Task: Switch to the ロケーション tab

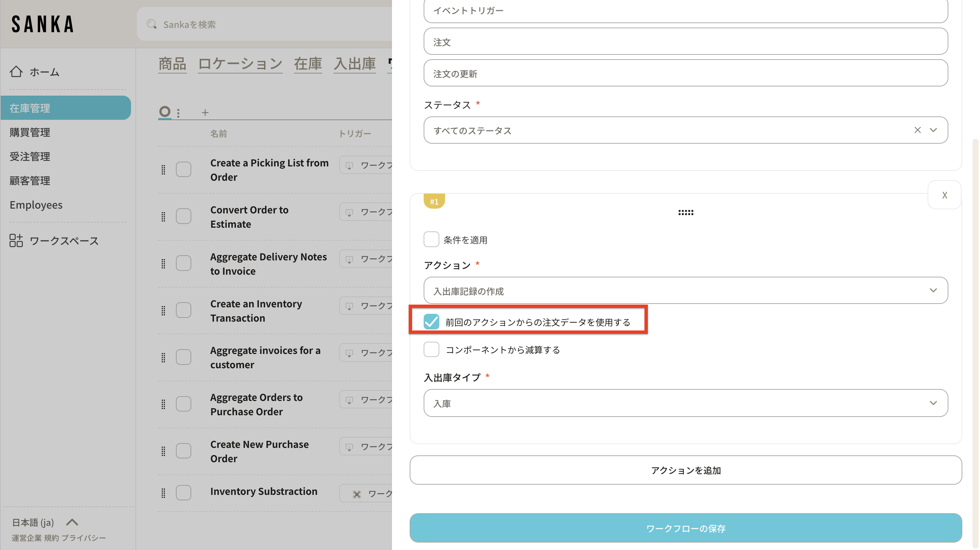Action: (240, 64)
